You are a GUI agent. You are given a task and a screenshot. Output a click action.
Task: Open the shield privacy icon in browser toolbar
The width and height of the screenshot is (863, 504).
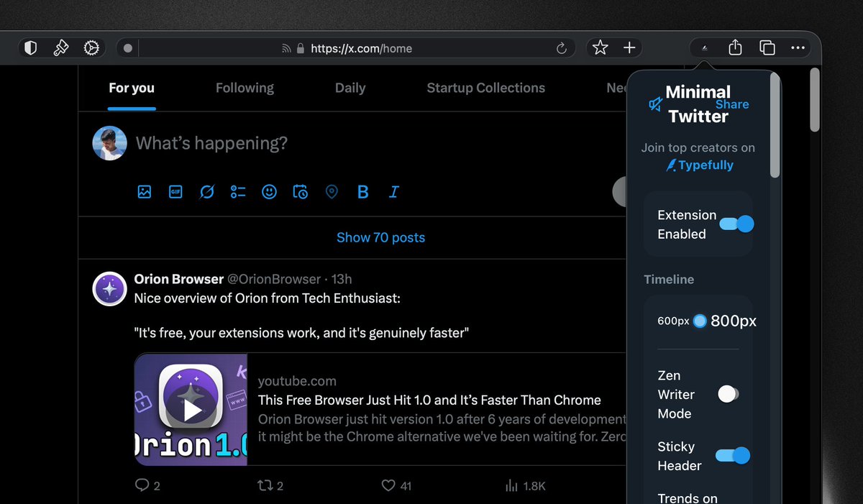click(30, 48)
